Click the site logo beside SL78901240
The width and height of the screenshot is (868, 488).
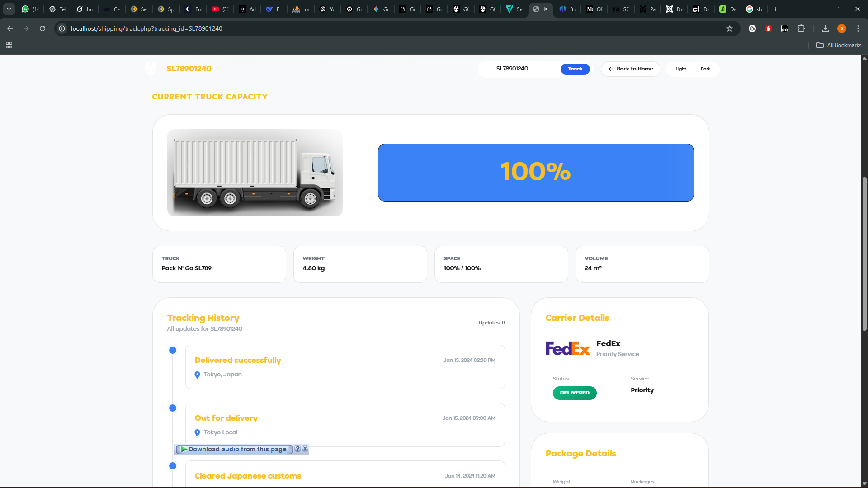click(151, 69)
